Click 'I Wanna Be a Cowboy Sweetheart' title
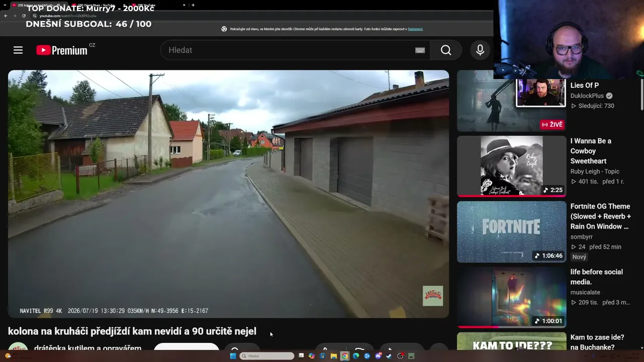Image resolution: width=644 pixels, height=362 pixels. 591,151
